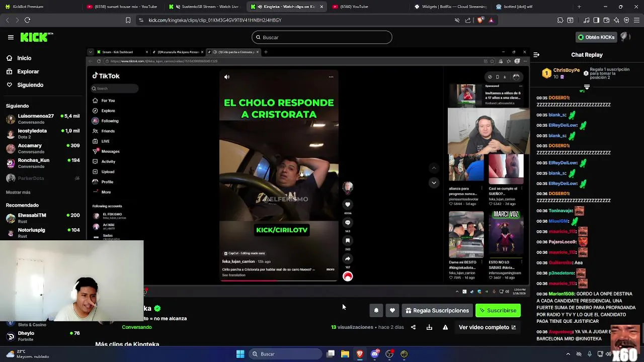Image resolution: width=644 pixels, height=362 pixels.
Task: Toggle TikTok video sound icon in clip
Action: pyautogui.click(x=227, y=77)
